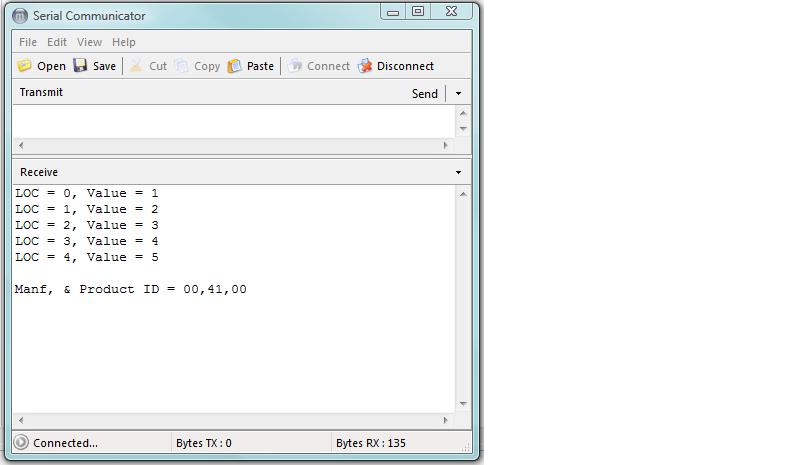This screenshot has width=785, height=465.
Task: Open the Help menu
Action: coord(124,42)
